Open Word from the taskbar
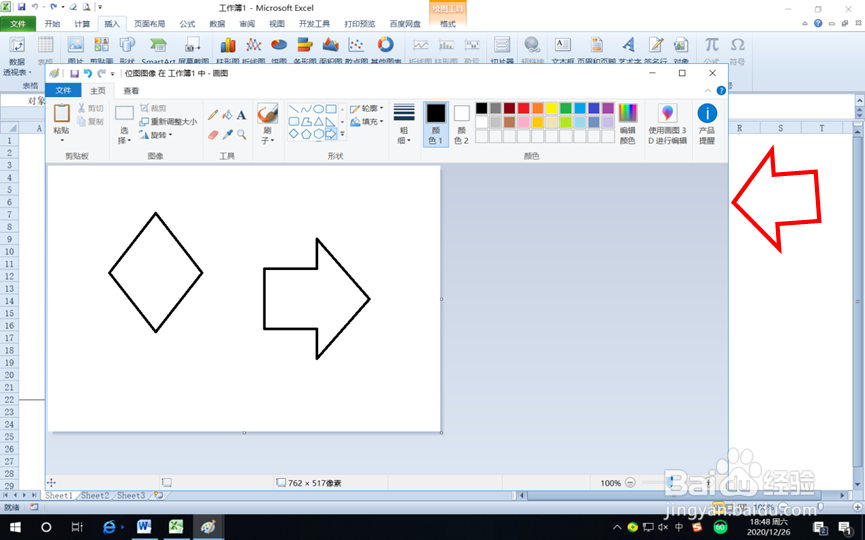Screen dimensions: 865x540 click(144, 527)
